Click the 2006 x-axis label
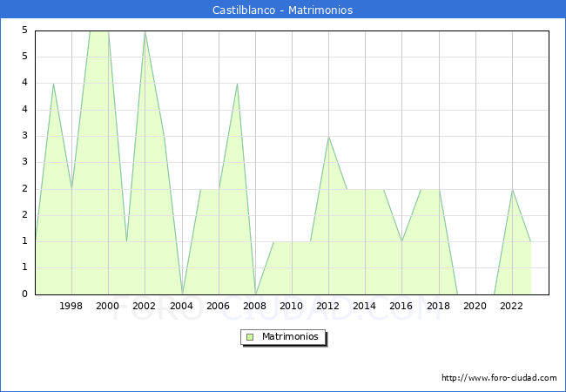Viewport: 566px width, 392px height. point(218,306)
